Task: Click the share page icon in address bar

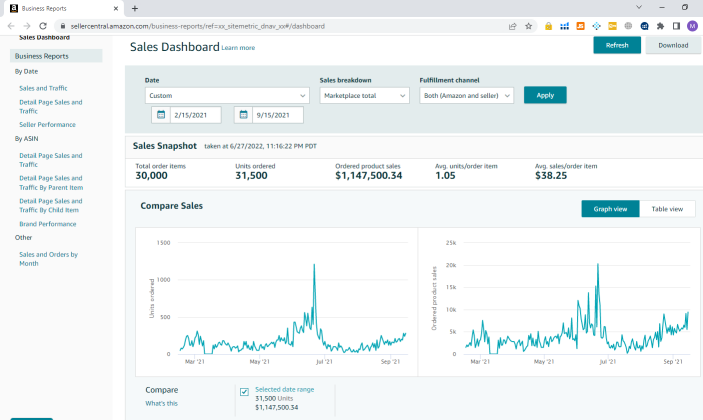Action: point(512,26)
